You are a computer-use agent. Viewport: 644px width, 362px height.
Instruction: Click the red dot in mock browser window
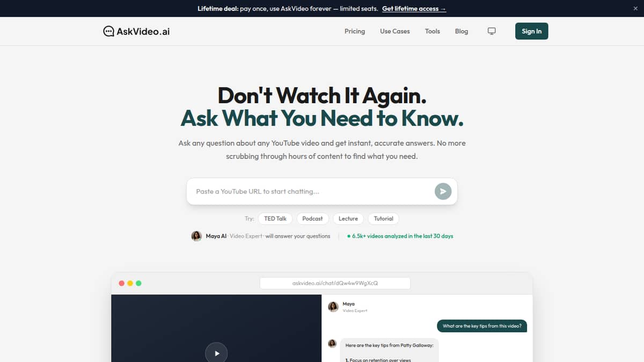coord(121,283)
